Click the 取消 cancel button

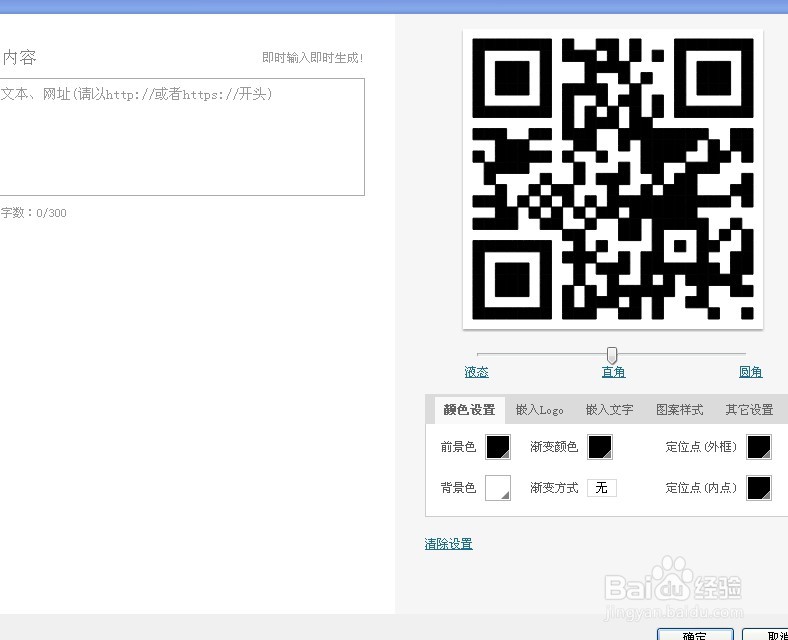pos(765,634)
